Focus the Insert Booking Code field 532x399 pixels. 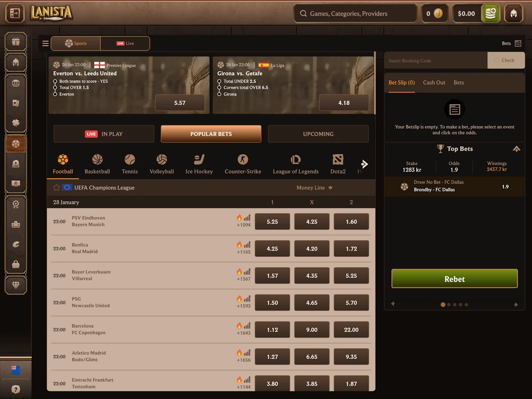pyautogui.click(x=436, y=61)
